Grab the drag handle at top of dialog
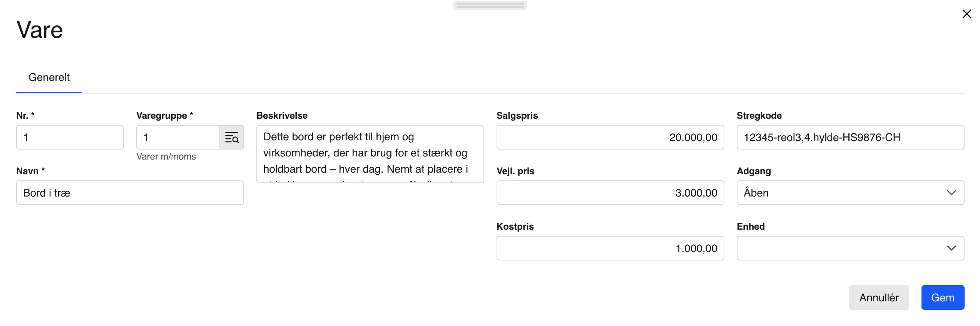The image size is (980, 326). tap(490, 5)
